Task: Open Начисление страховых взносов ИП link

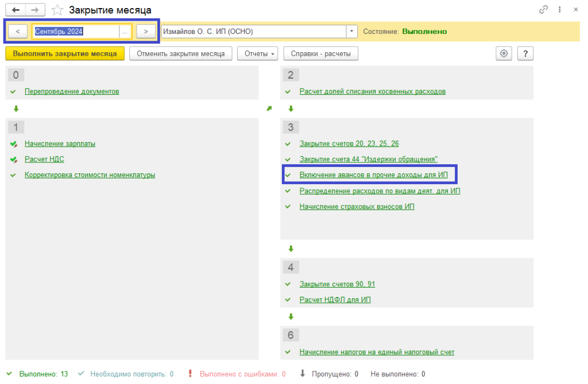Action: [x=357, y=207]
